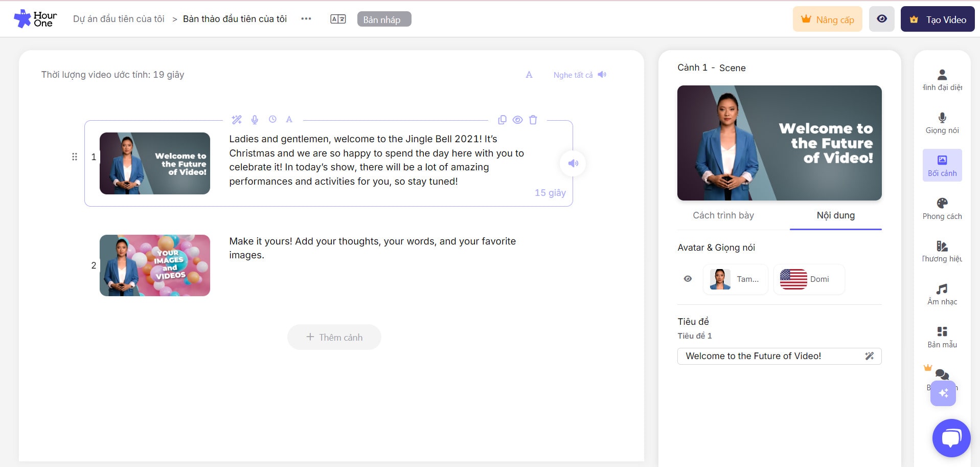980x467 pixels.
Task: Click the magic wand AI icon on scene 1
Action: [x=237, y=120]
